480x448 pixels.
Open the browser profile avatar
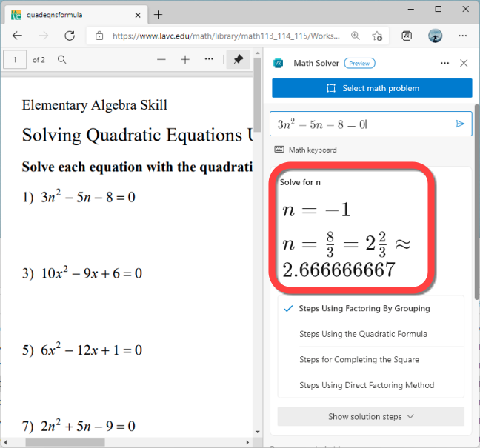(x=436, y=36)
